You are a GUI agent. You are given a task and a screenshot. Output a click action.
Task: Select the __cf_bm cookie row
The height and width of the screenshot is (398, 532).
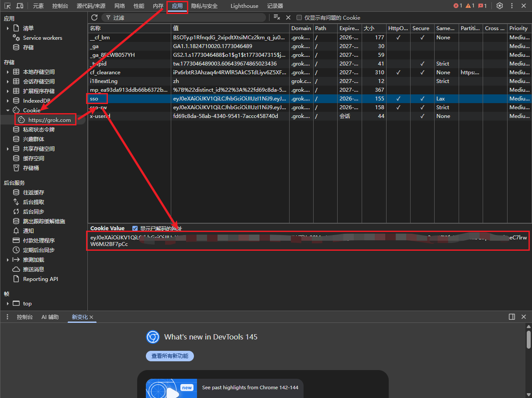(x=310, y=38)
